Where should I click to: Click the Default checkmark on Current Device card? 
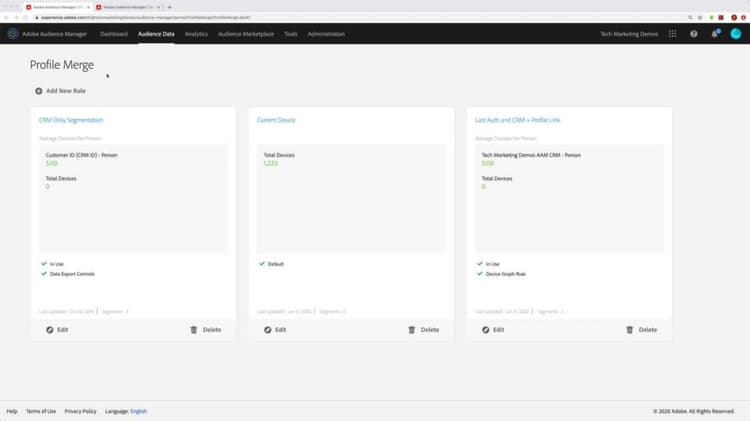262,264
